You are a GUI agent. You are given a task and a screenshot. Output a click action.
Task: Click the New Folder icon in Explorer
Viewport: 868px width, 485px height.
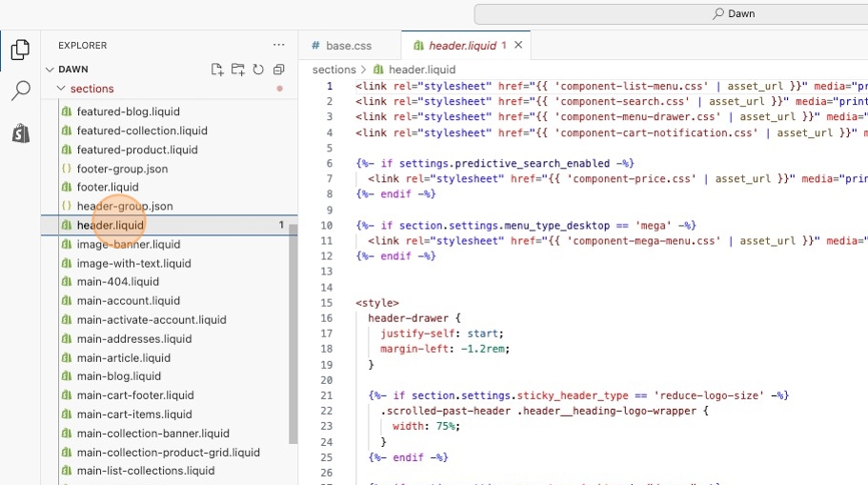[x=237, y=70]
